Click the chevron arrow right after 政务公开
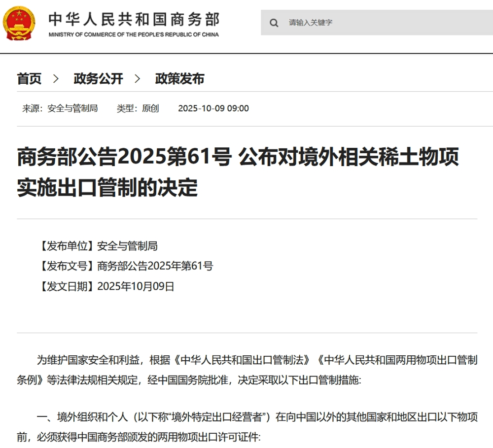 [x=138, y=79]
